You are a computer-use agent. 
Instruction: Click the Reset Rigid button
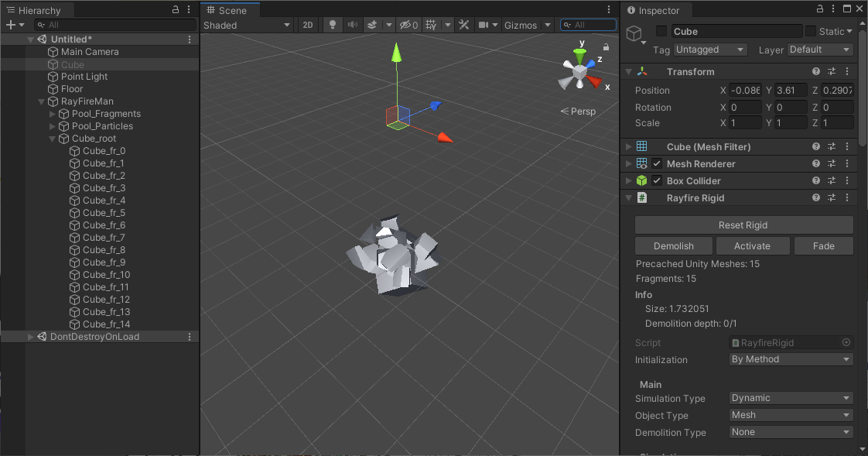(x=743, y=225)
